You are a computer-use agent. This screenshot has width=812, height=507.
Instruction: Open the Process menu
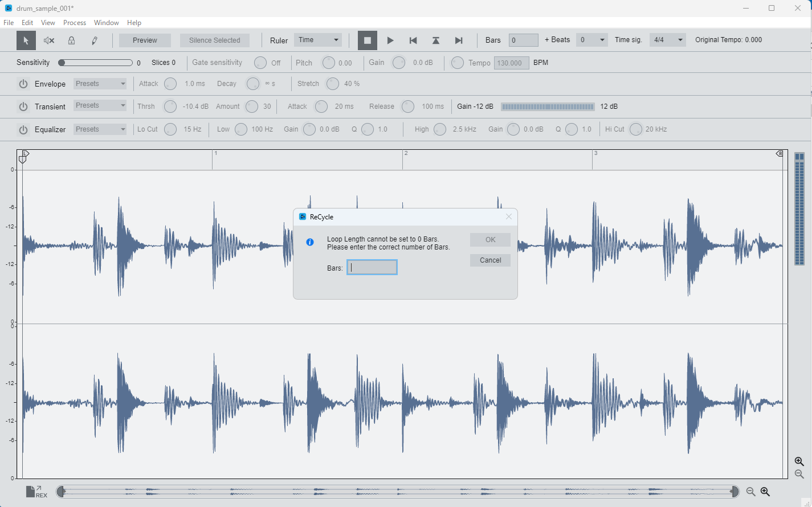click(75, 23)
